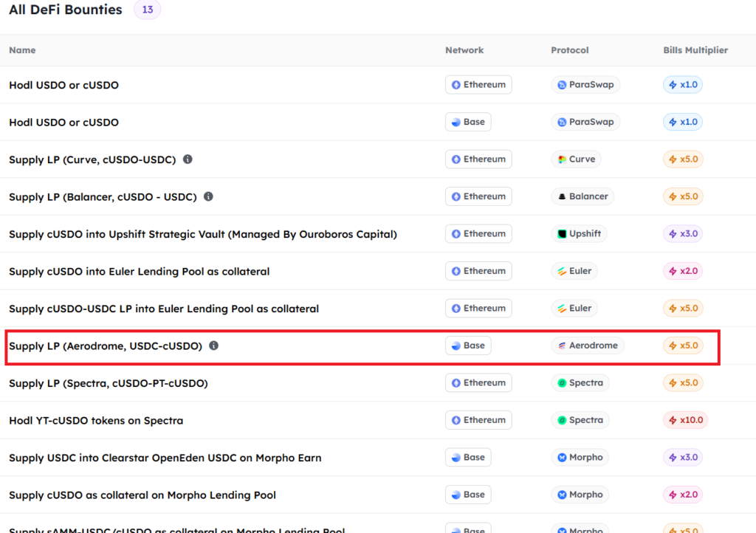Click Base badge in Clearstar OpenEden USDC row
The width and height of the screenshot is (756, 533).
[x=468, y=458]
